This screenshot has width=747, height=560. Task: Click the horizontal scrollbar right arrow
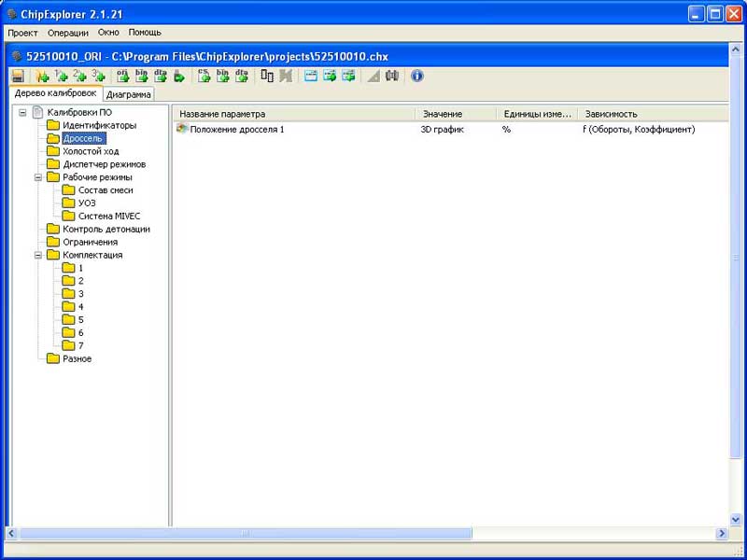click(722, 533)
